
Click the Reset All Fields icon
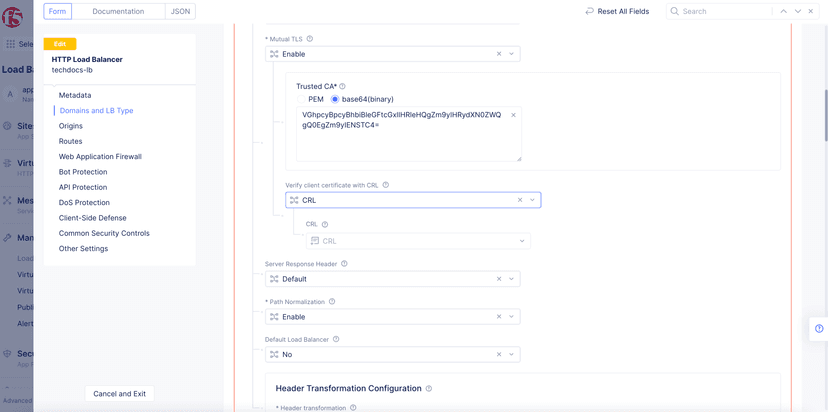point(590,11)
